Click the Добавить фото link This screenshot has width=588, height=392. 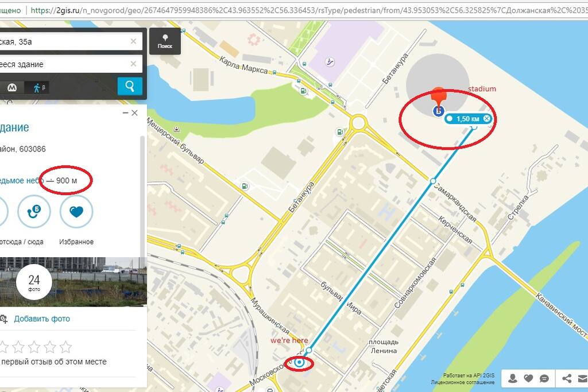(42, 319)
